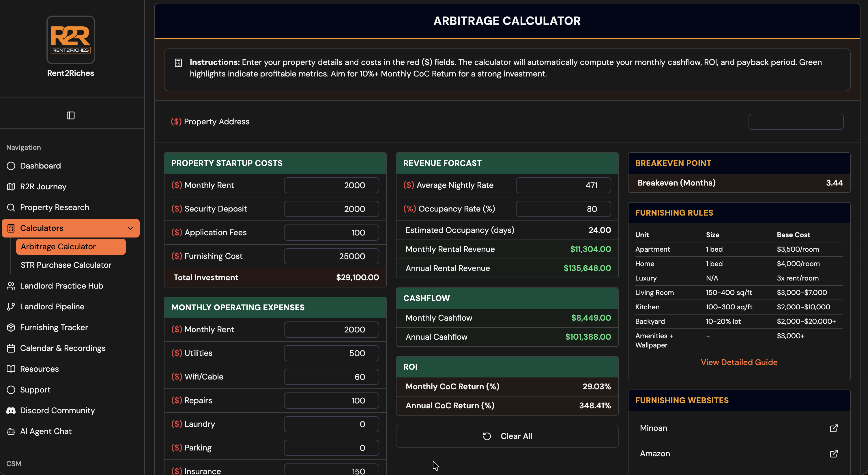Collapse the Calculators menu chevron

[130, 228]
